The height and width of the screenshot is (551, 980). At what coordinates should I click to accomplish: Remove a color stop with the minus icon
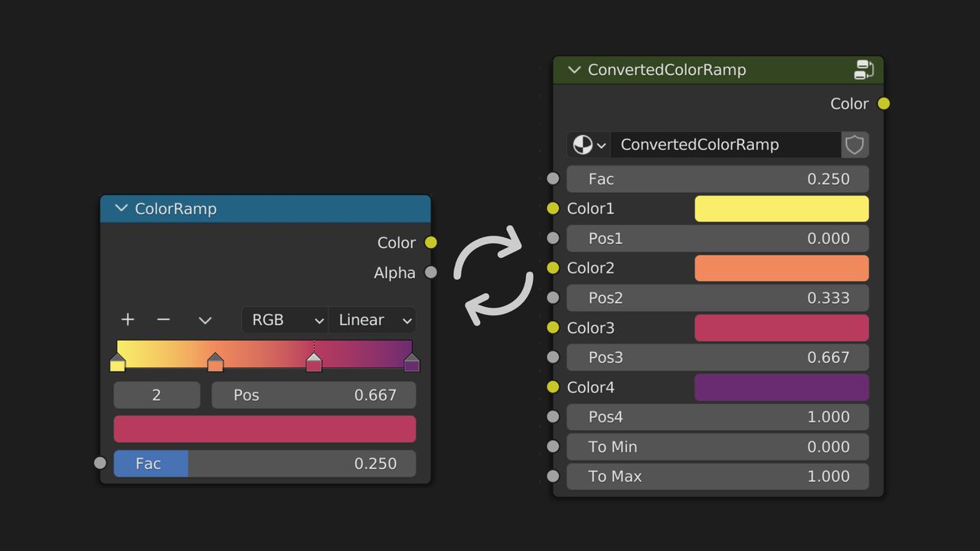(x=163, y=320)
